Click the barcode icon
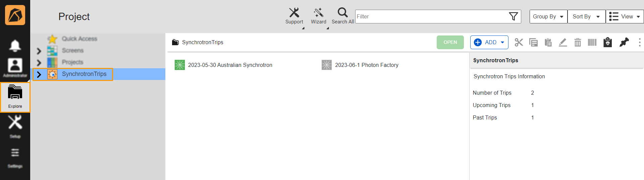This screenshot has height=180, width=644. (x=592, y=42)
